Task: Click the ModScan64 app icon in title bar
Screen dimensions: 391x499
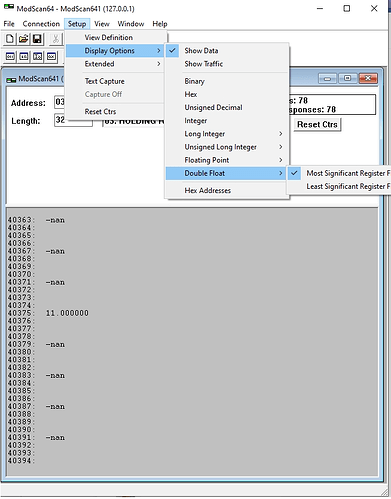Action: click(x=9, y=7)
